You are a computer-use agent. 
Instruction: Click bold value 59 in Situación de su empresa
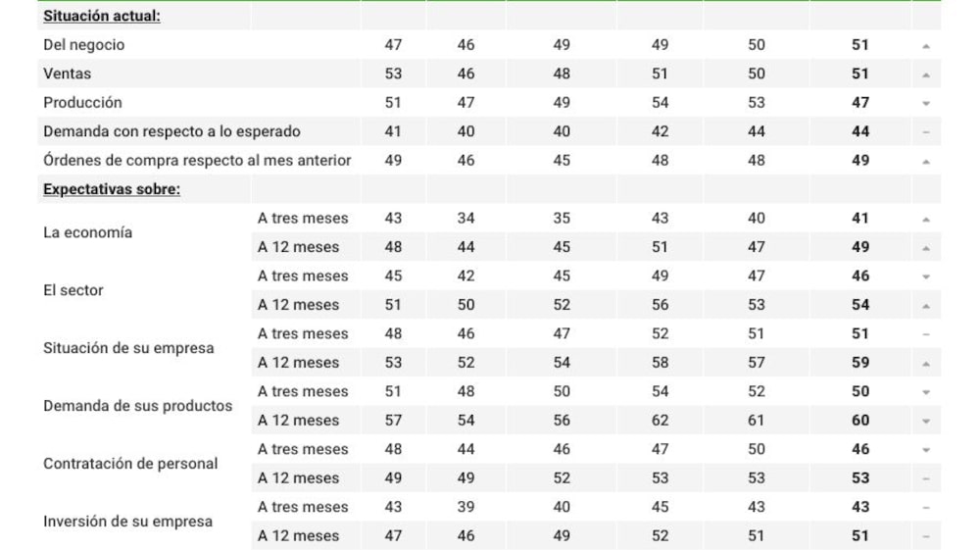860,362
